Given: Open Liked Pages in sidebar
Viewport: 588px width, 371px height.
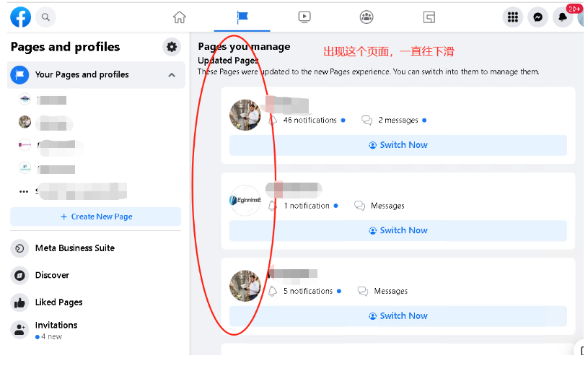Looking at the screenshot, I should 58,302.
